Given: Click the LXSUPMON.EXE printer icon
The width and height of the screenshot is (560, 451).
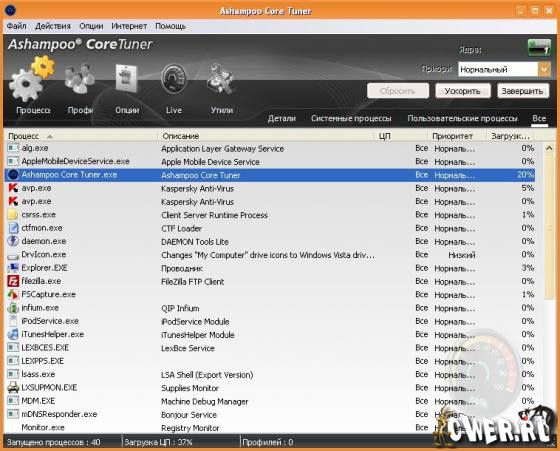Looking at the screenshot, I should [x=13, y=387].
